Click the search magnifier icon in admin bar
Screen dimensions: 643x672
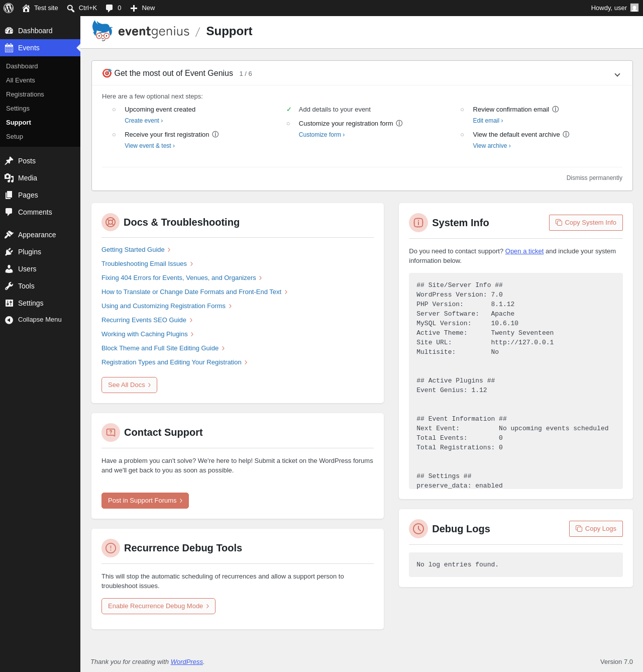[x=71, y=8]
